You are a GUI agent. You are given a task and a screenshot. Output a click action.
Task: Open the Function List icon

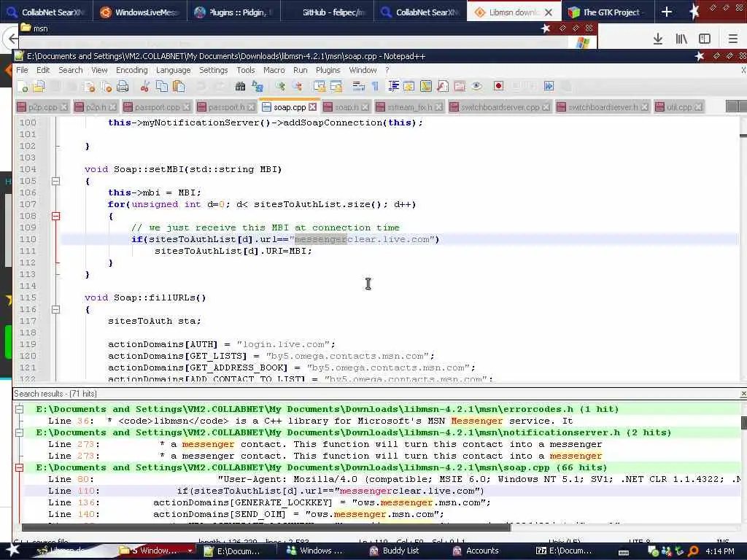pyautogui.click(x=442, y=86)
